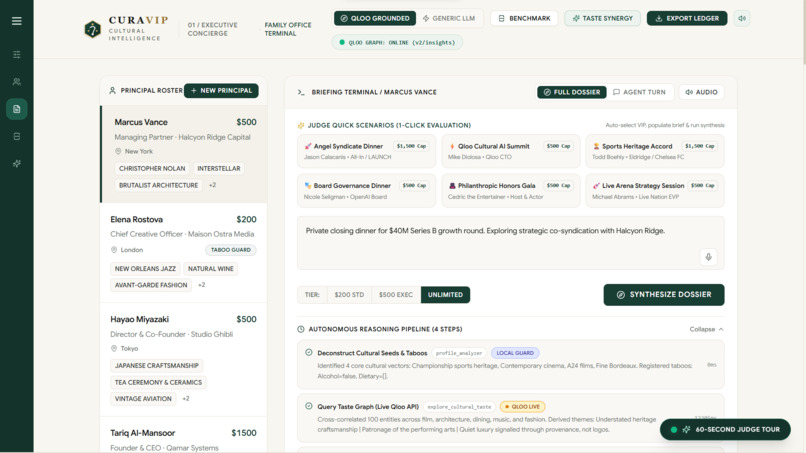Click the microphone icon in briefing box
The width and height of the screenshot is (806, 453).
click(708, 257)
